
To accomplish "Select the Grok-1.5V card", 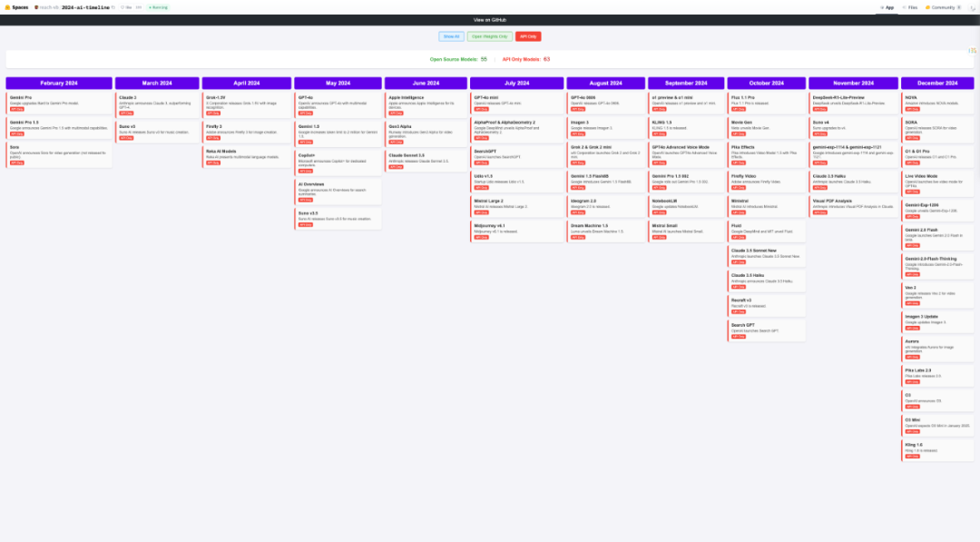I will (247, 105).
